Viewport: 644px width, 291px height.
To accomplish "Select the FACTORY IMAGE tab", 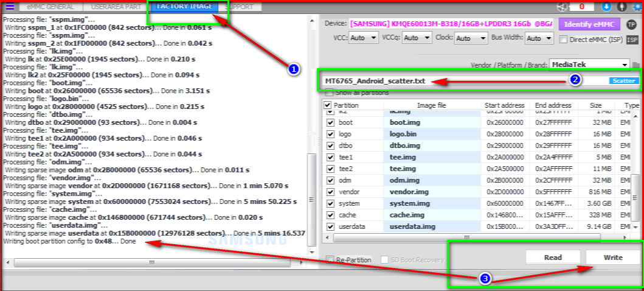I will 184,7.
